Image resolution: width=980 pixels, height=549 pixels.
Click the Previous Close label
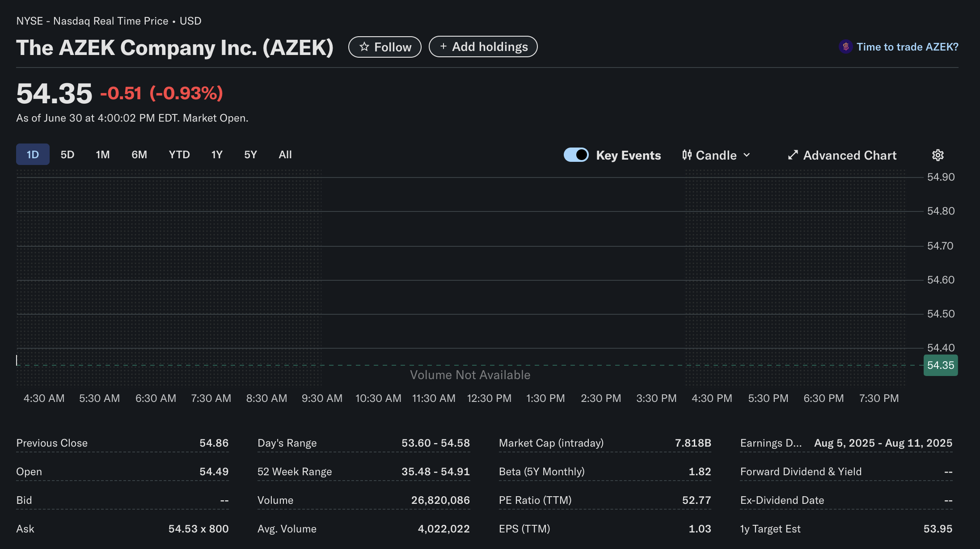tap(52, 443)
